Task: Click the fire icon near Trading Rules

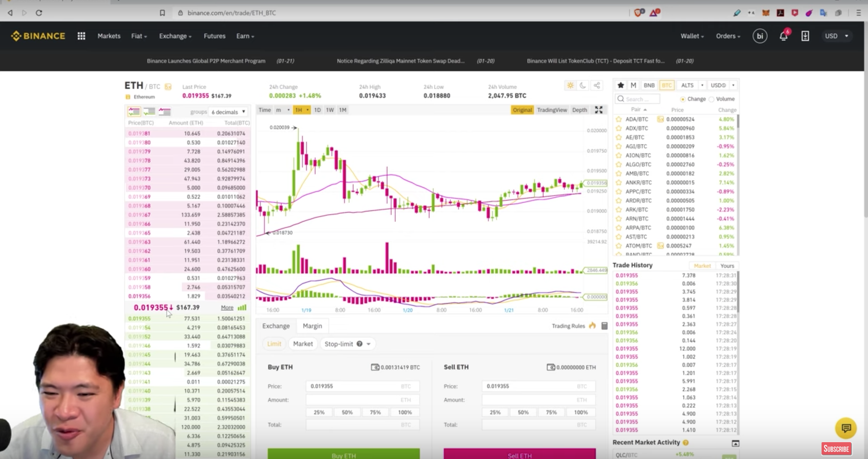Action: tap(592, 325)
